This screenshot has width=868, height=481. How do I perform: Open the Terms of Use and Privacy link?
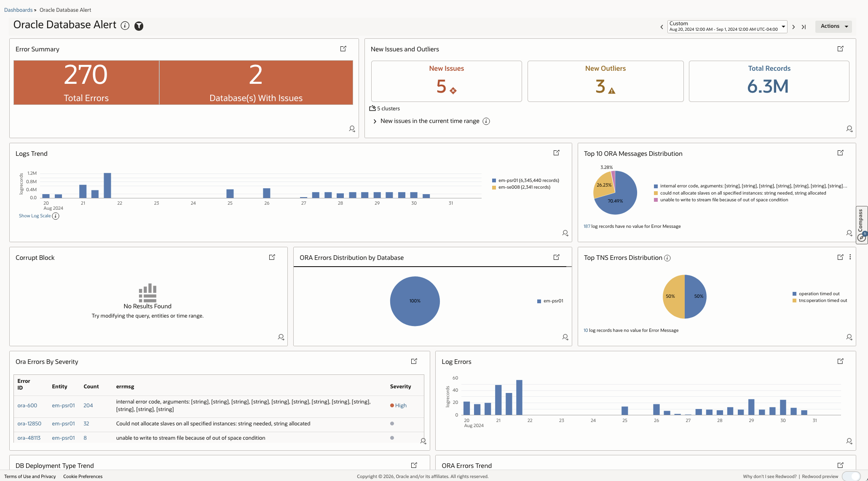(30, 476)
